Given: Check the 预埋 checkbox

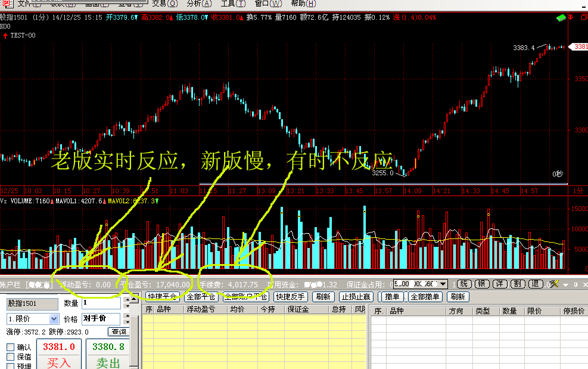Looking at the screenshot, I should tap(10, 366).
